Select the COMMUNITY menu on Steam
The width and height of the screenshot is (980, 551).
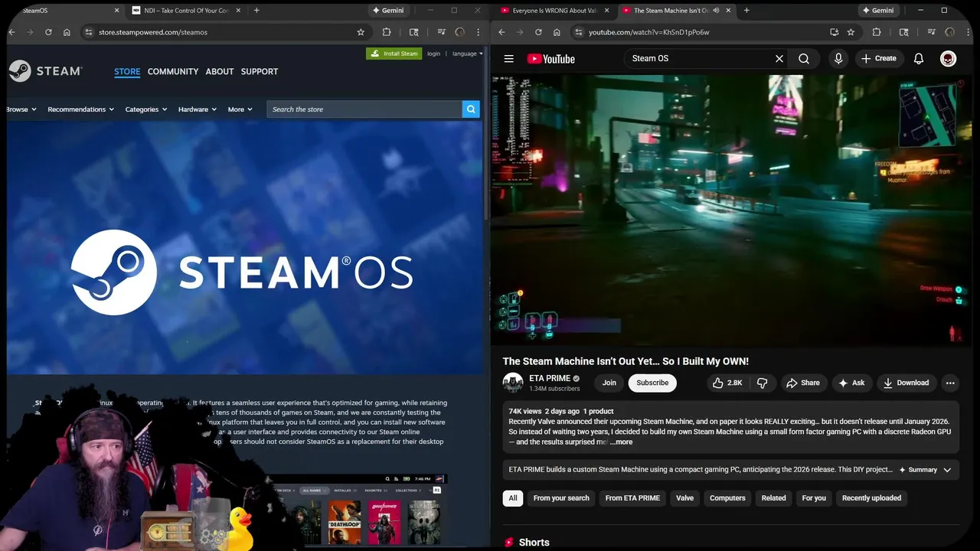(173, 71)
